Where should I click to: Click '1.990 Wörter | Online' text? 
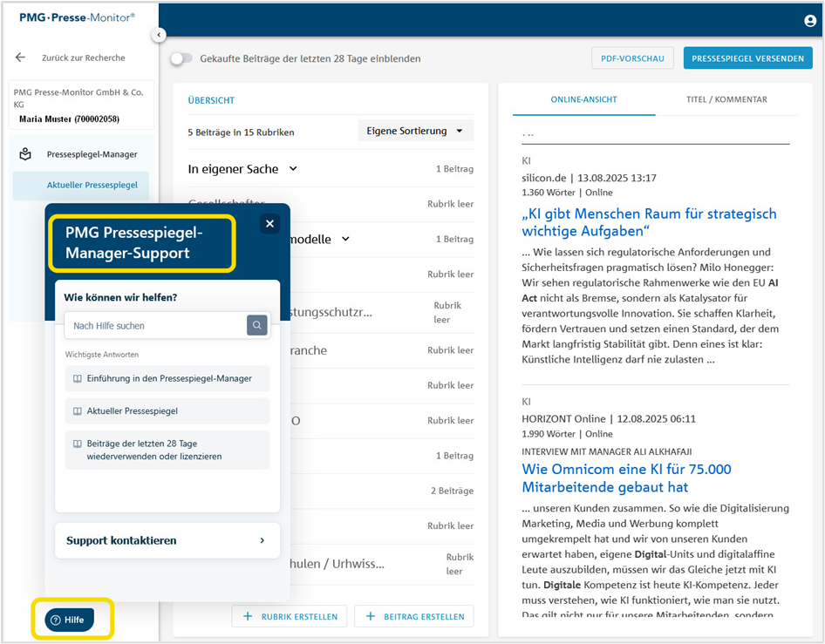click(567, 434)
